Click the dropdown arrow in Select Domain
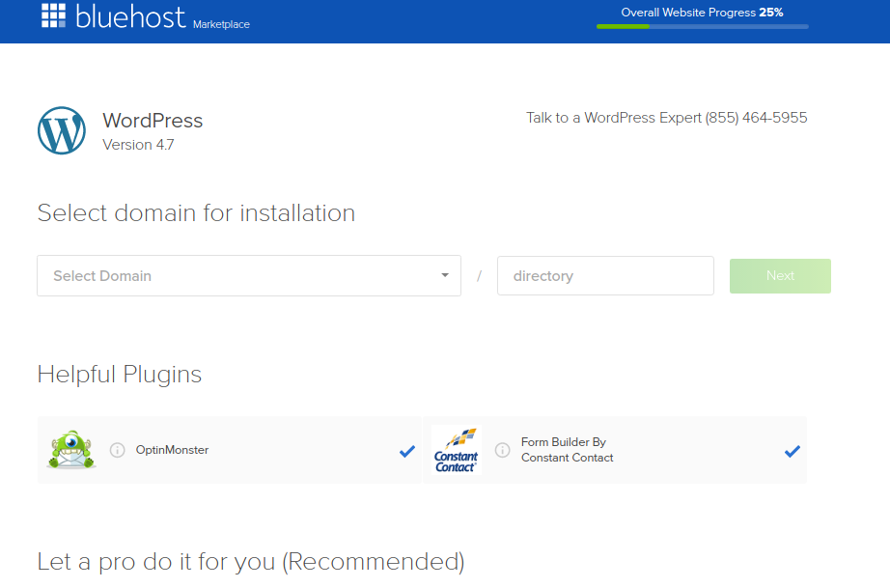The image size is (890, 588). [445, 275]
